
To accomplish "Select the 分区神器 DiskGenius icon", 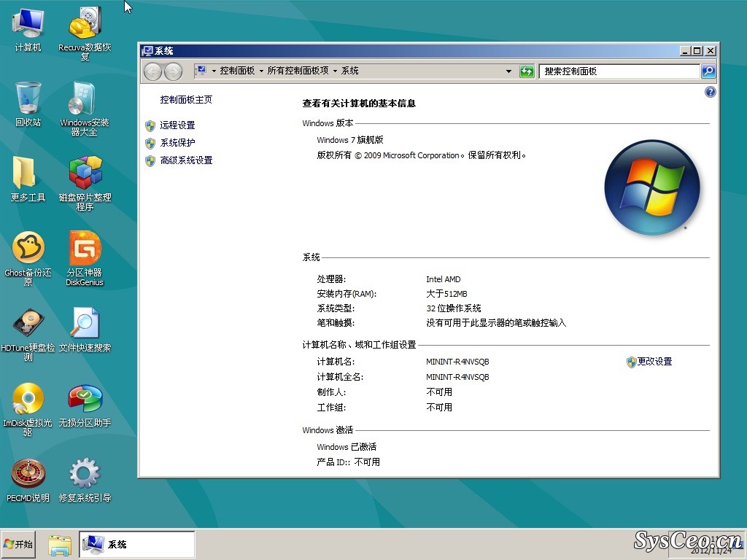I will [x=85, y=259].
